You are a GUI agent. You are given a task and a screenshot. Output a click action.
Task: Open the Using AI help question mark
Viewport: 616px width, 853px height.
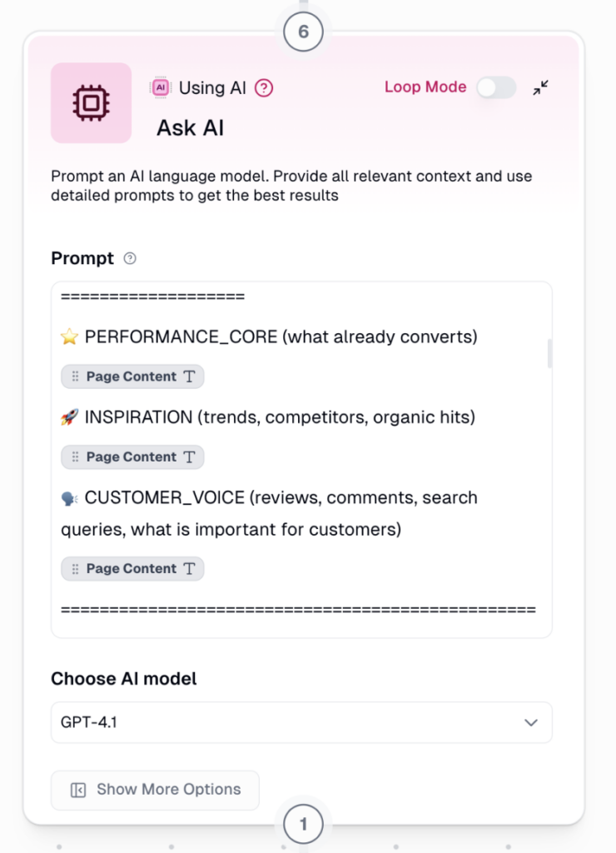tap(264, 87)
